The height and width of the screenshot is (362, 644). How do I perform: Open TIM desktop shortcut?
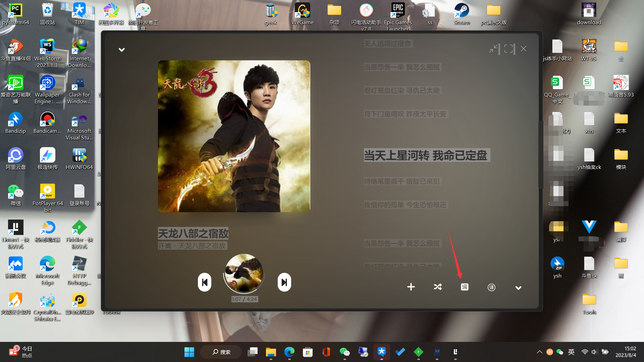(79, 14)
